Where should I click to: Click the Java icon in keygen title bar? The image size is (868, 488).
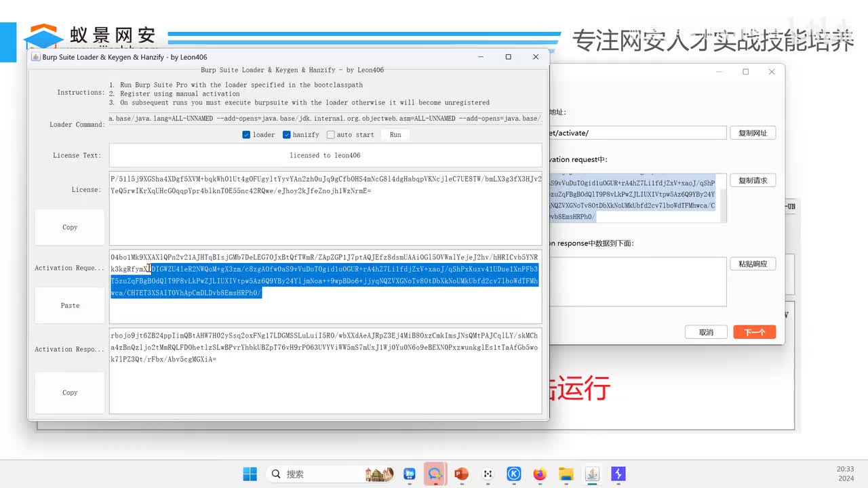click(36, 57)
